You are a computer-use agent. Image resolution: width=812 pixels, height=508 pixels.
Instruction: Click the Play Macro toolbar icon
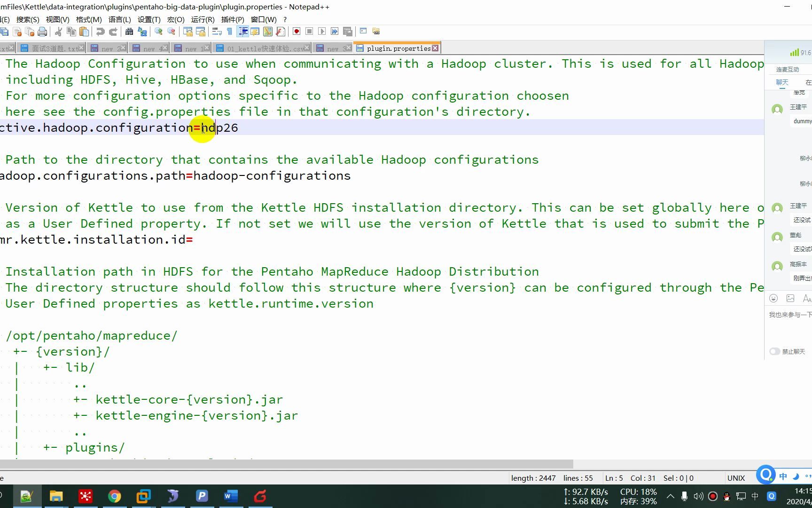pyautogui.click(x=322, y=32)
